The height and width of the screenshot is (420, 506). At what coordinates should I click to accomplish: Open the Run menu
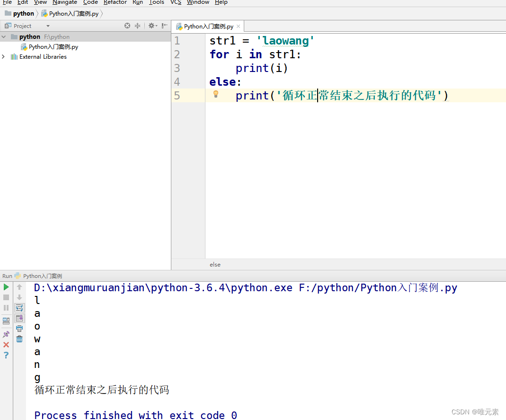click(x=137, y=3)
